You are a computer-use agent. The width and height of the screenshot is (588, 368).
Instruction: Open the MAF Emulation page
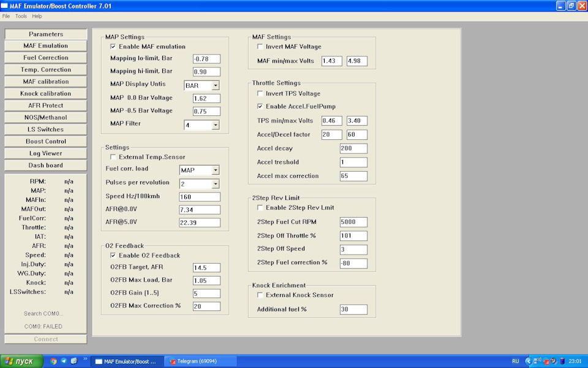46,46
